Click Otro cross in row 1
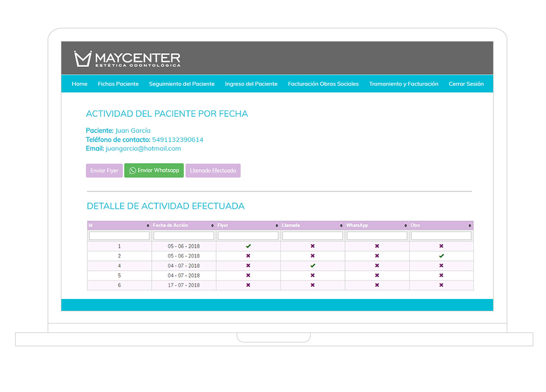 point(441,246)
